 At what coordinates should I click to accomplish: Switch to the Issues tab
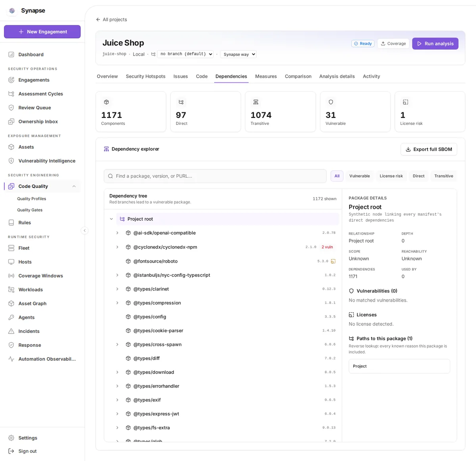(x=180, y=77)
